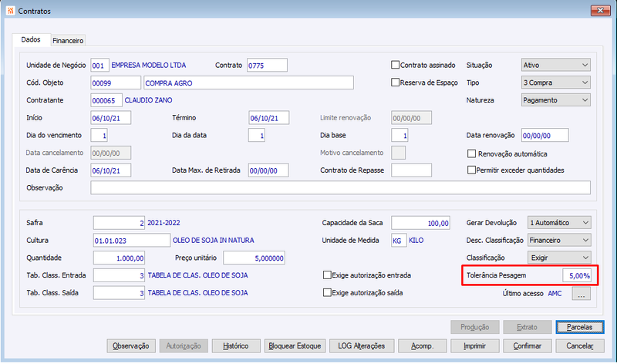Enable Reserva de Espaço checkbox
The height and width of the screenshot is (364, 617).
395,83
